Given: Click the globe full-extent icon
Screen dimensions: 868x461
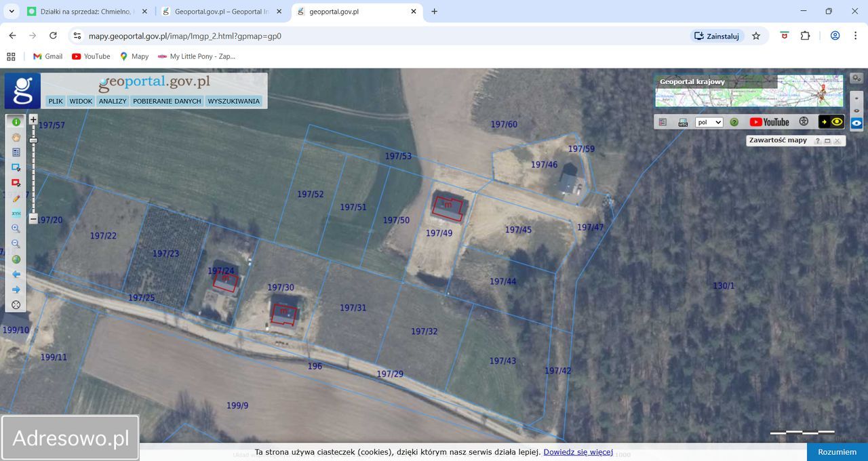Looking at the screenshot, I should (16, 259).
